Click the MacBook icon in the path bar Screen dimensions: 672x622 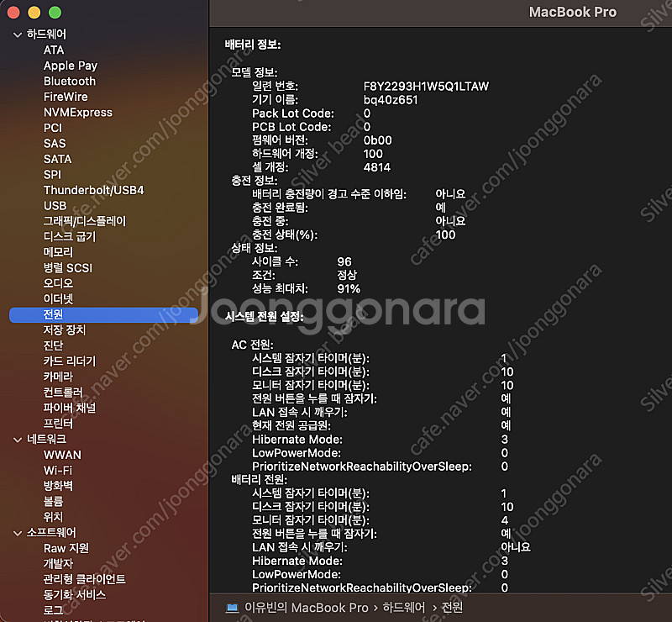coord(233,608)
